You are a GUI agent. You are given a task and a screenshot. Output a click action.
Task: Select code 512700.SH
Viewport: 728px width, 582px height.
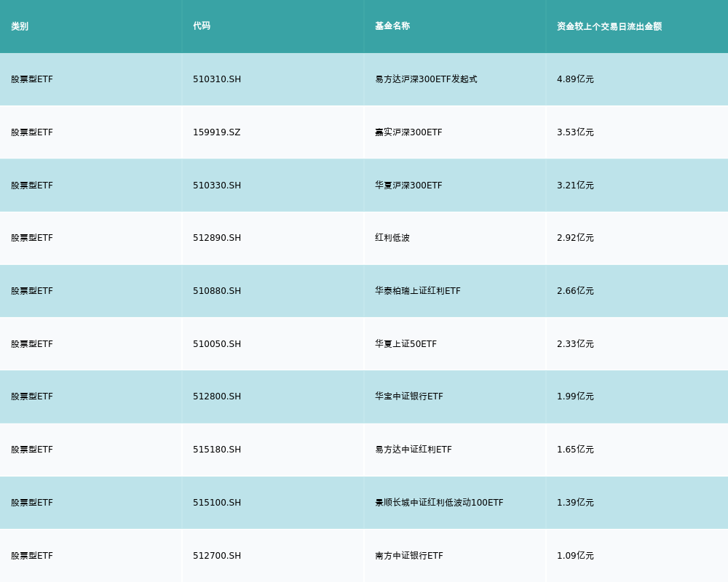pos(217,556)
